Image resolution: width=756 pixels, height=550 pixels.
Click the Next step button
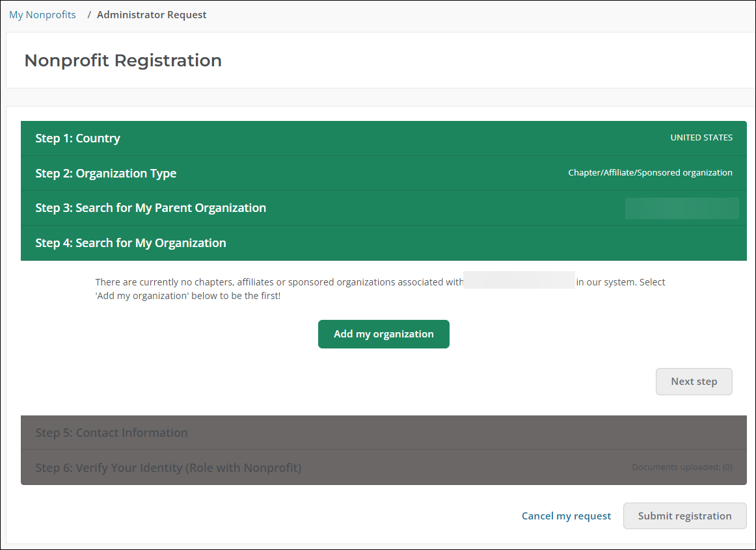(x=694, y=382)
